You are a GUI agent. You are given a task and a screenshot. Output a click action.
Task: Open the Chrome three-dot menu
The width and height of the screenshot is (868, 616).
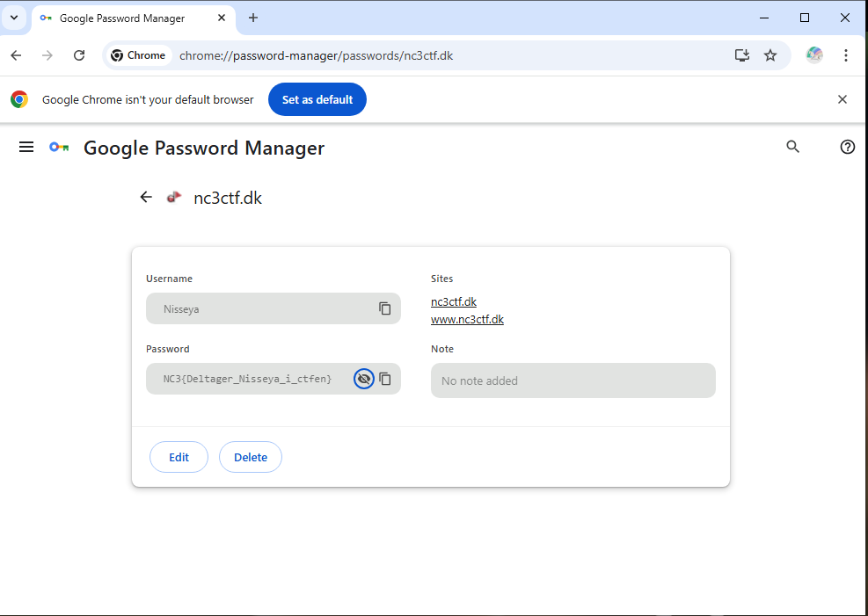(x=846, y=54)
